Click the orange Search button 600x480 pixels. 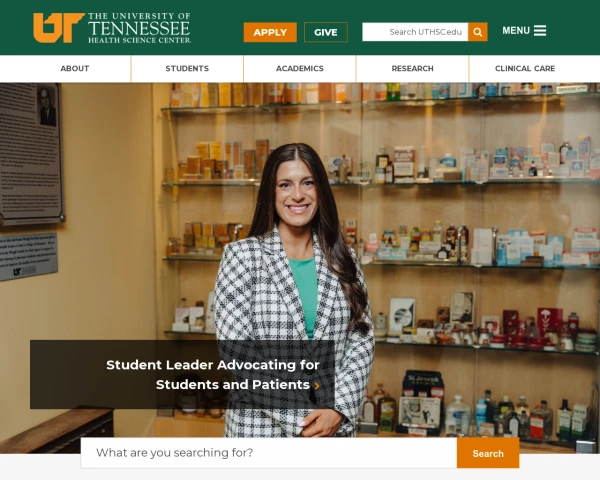pos(488,453)
